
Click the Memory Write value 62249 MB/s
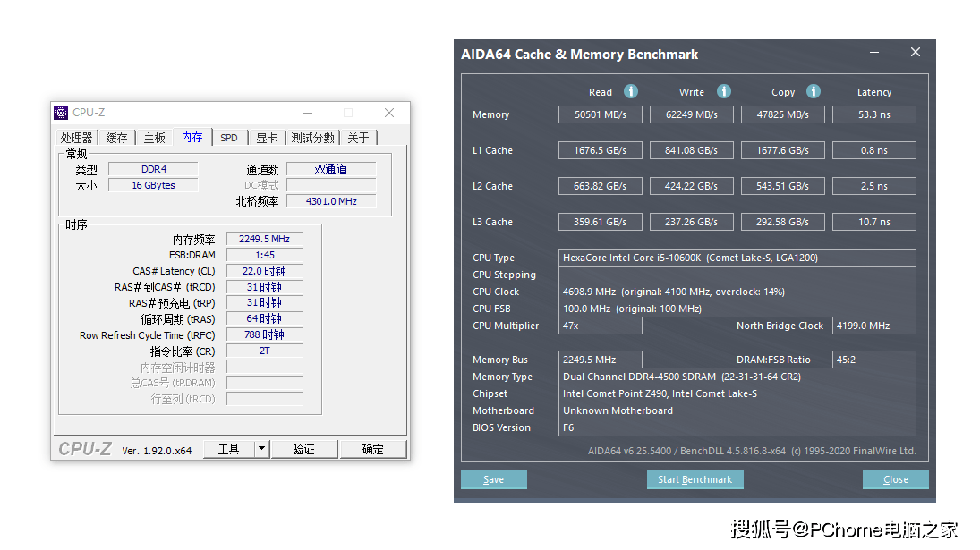pyautogui.click(x=691, y=114)
